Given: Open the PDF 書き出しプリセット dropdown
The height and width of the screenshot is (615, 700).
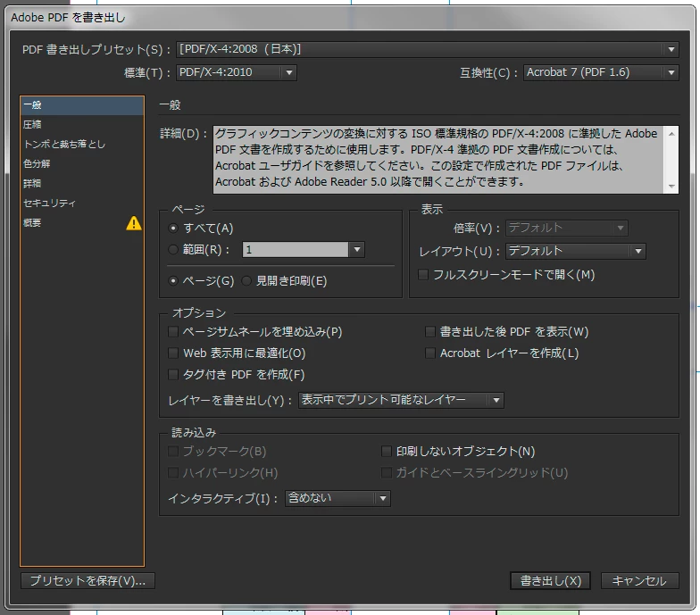Looking at the screenshot, I should 428,49.
